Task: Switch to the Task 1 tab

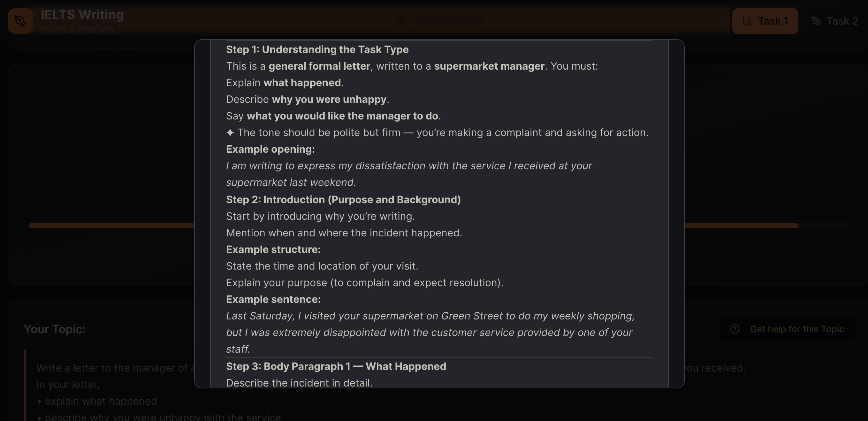Action: [x=765, y=21]
